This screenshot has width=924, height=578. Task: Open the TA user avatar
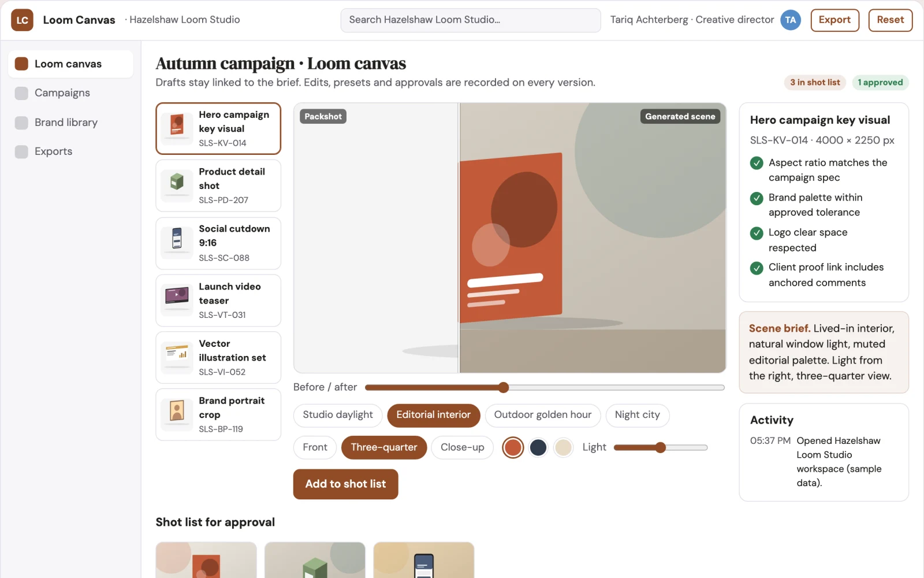(791, 20)
